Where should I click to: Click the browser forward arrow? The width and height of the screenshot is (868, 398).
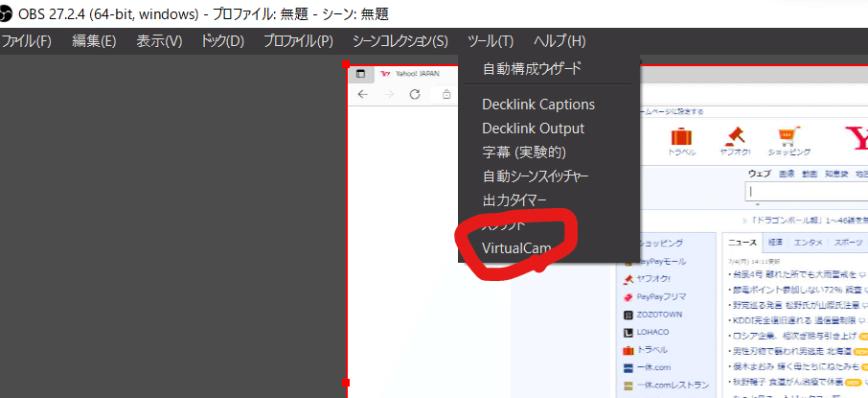click(389, 94)
